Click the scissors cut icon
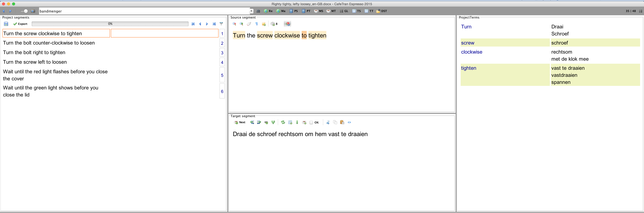This screenshot has width=644, height=213. point(328,122)
